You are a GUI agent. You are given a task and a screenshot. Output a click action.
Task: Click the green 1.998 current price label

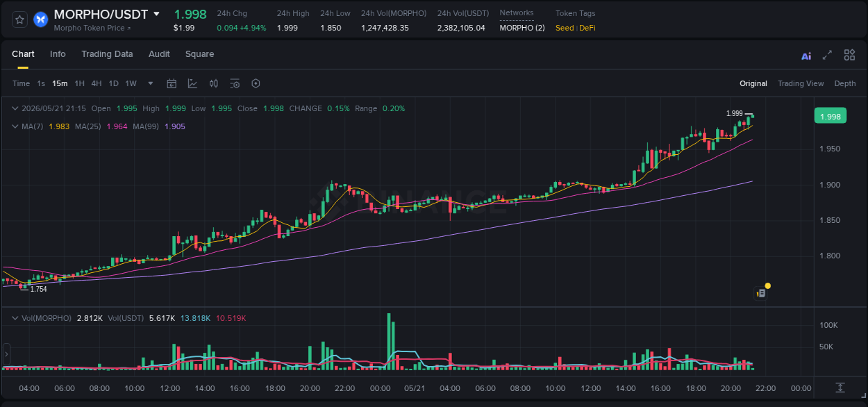click(831, 116)
